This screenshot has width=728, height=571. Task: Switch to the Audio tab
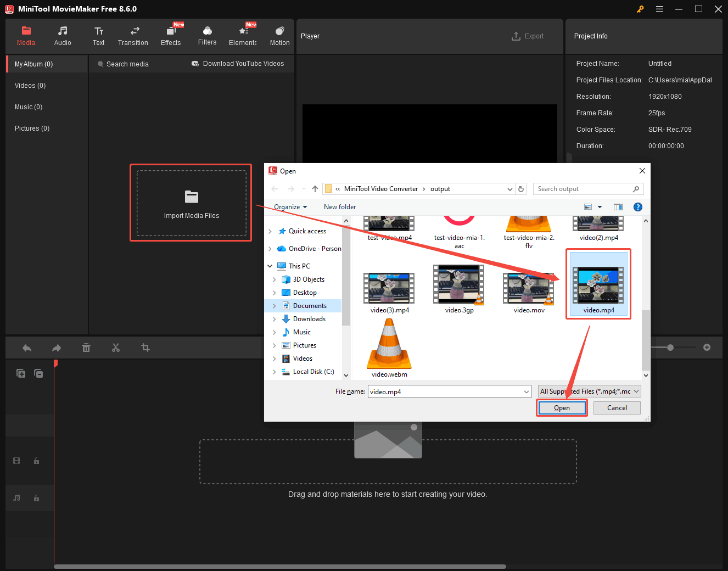(x=63, y=36)
